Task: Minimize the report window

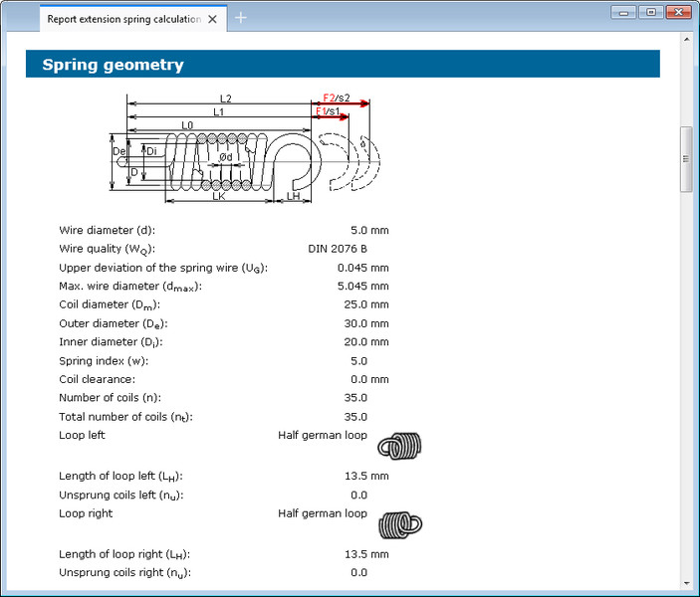Action: (x=625, y=12)
